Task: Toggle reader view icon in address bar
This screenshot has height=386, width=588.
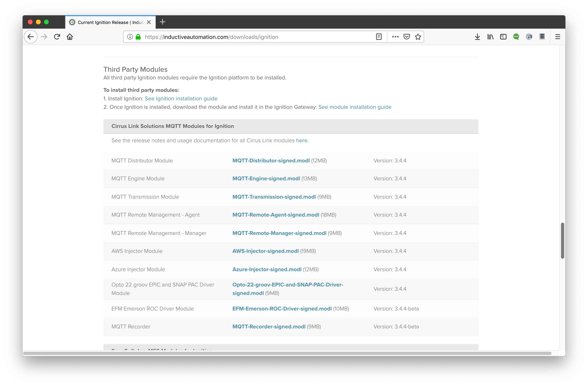Action: pyautogui.click(x=379, y=37)
